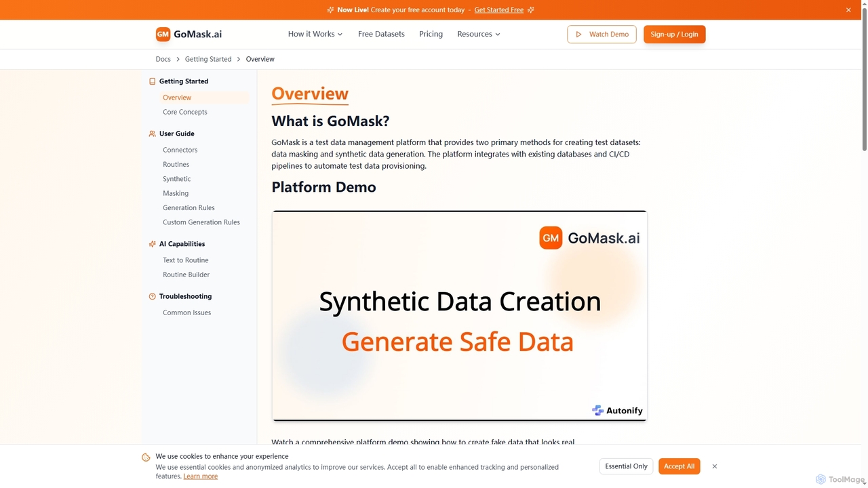868x488 pixels.
Task: Expand the Resources dropdown menu
Action: point(479,35)
